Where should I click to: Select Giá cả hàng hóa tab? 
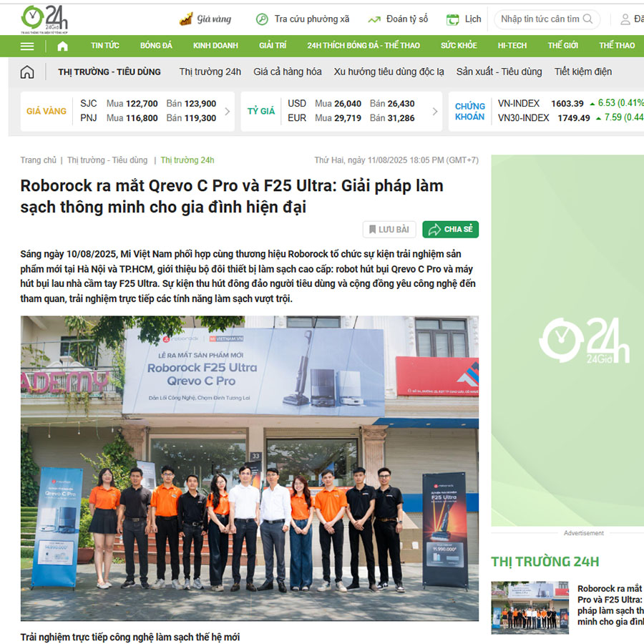(x=288, y=72)
